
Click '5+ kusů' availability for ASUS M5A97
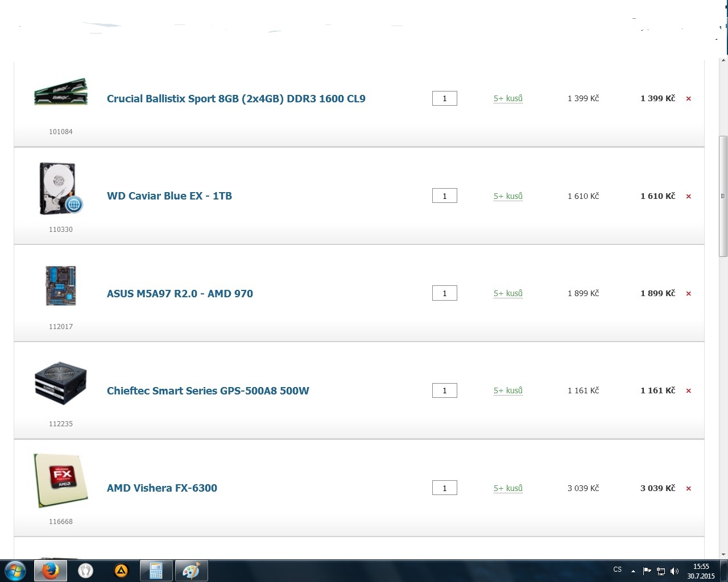click(x=508, y=293)
